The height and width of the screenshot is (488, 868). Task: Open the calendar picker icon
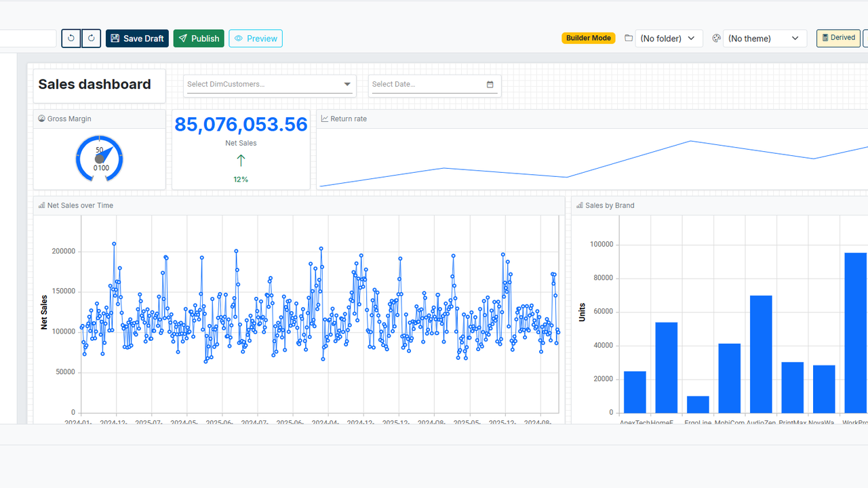490,85
